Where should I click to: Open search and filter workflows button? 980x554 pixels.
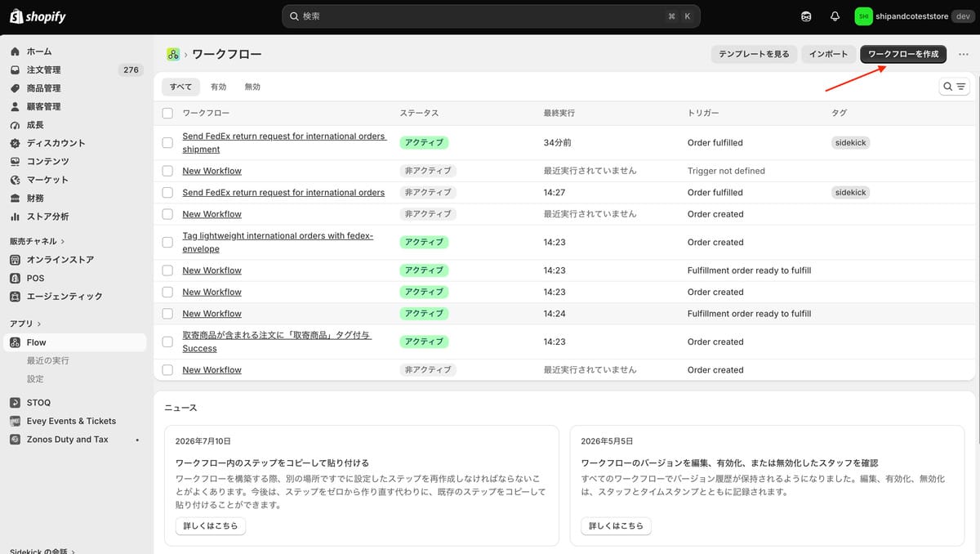954,87
